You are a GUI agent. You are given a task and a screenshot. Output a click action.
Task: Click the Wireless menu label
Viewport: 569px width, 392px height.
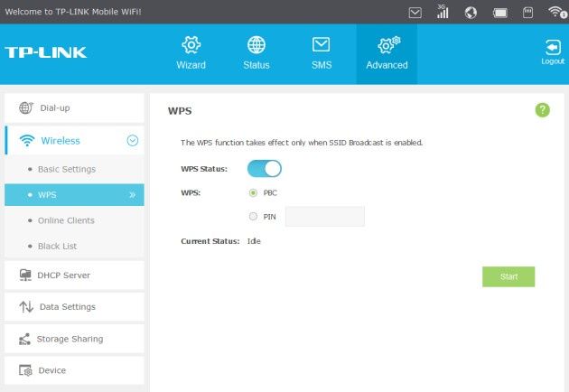[61, 141]
